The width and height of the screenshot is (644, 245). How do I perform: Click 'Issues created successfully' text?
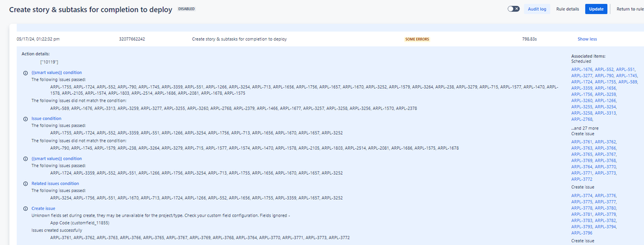coord(57,230)
